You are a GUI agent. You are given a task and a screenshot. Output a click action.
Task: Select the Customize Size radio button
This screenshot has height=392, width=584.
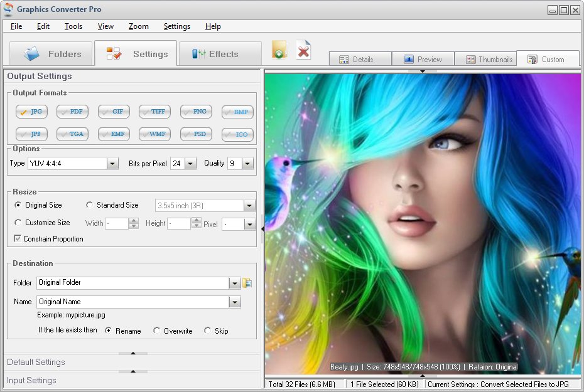click(18, 223)
